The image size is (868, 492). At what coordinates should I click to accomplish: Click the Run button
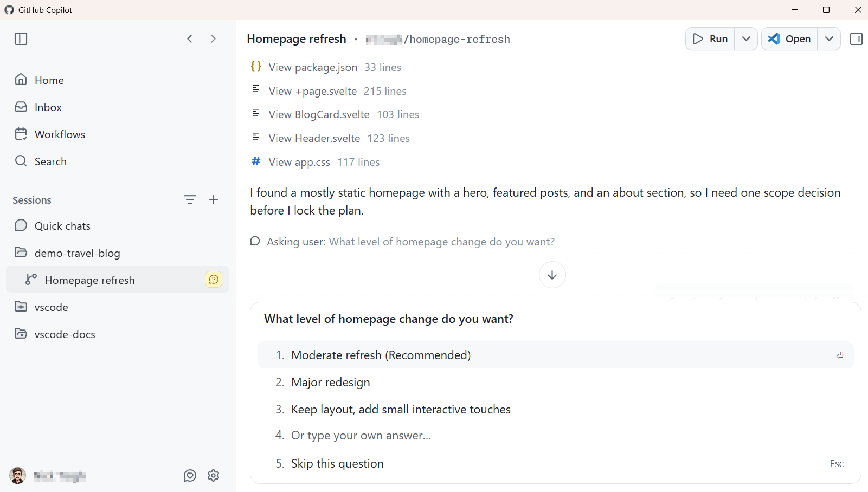tap(710, 39)
